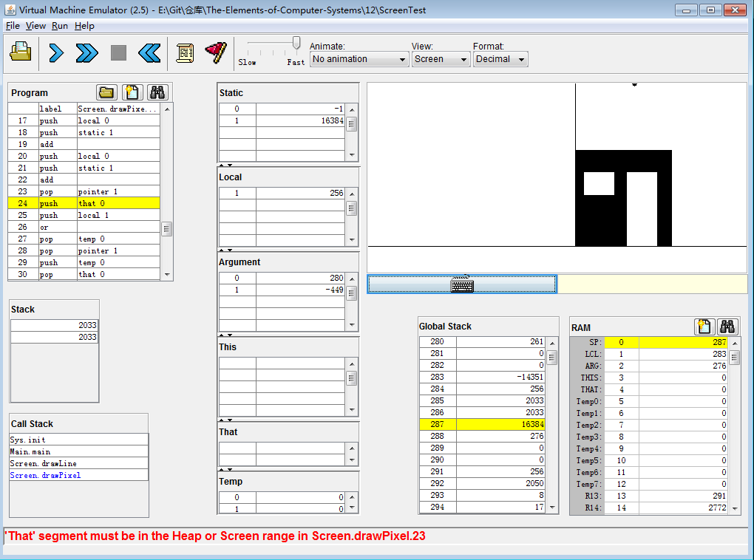Open the Animate dropdown
Screen dimensions: 754x560
point(359,59)
